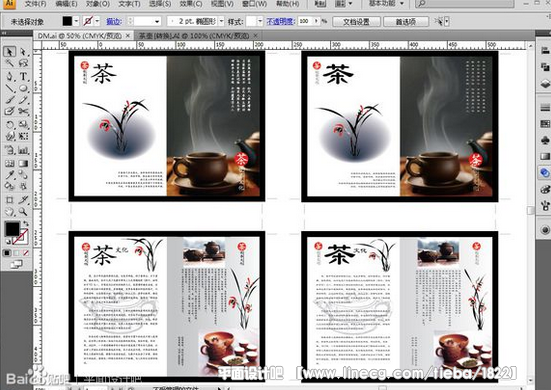Open the Gradient panel icon in dock

(545, 156)
